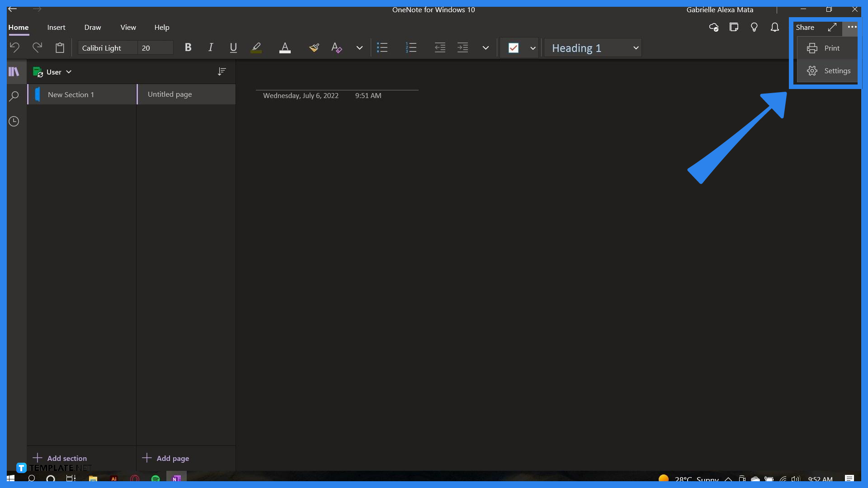Click the Share button

click(806, 27)
